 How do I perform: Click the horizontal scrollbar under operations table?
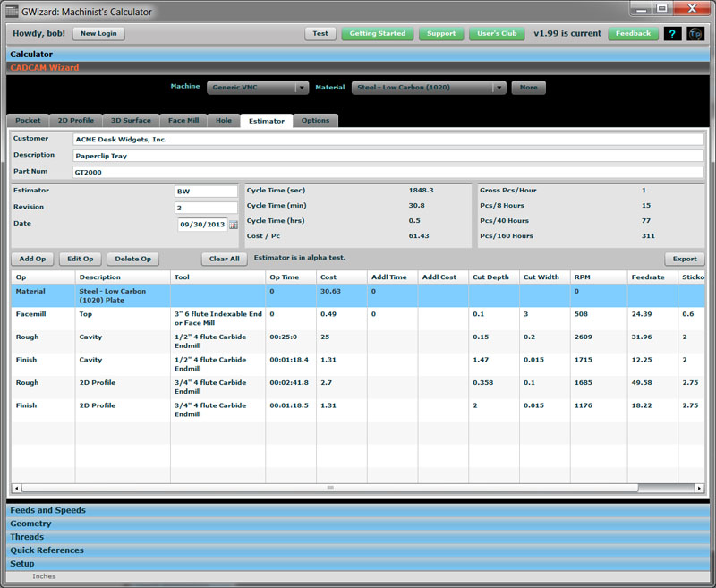(329, 488)
